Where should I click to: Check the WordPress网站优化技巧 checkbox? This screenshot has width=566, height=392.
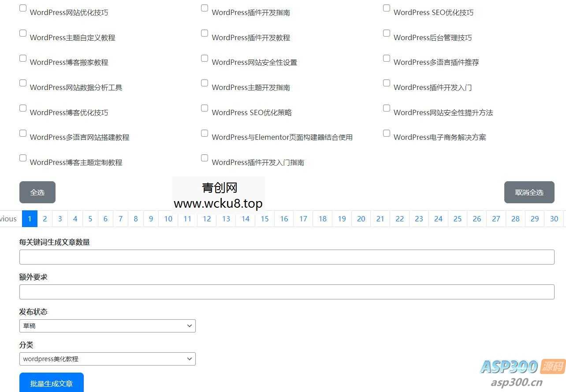pyautogui.click(x=22, y=7)
